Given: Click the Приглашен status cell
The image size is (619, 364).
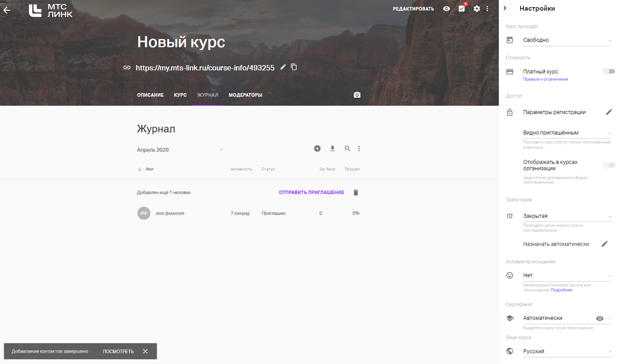Looking at the screenshot, I should pyautogui.click(x=273, y=213).
